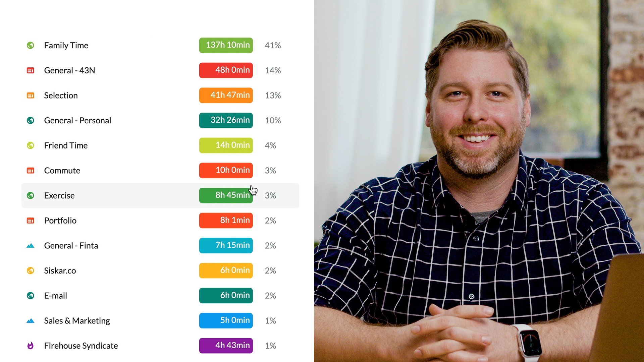Click the Firehouse Syndicate flame icon
The width and height of the screenshot is (644, 362).
pyautogui.click(x=31, y=345)
